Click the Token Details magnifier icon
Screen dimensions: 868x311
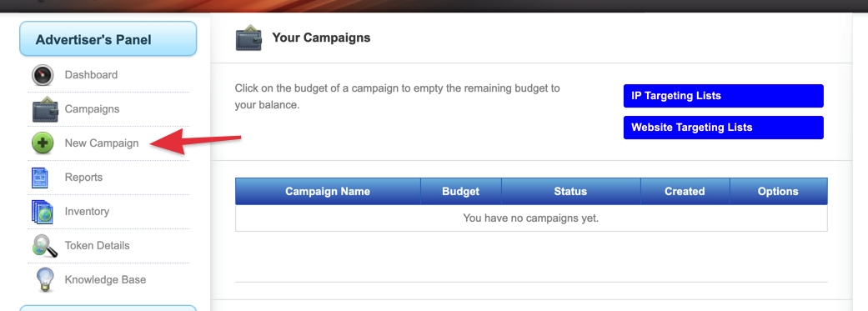coord(44,246)
